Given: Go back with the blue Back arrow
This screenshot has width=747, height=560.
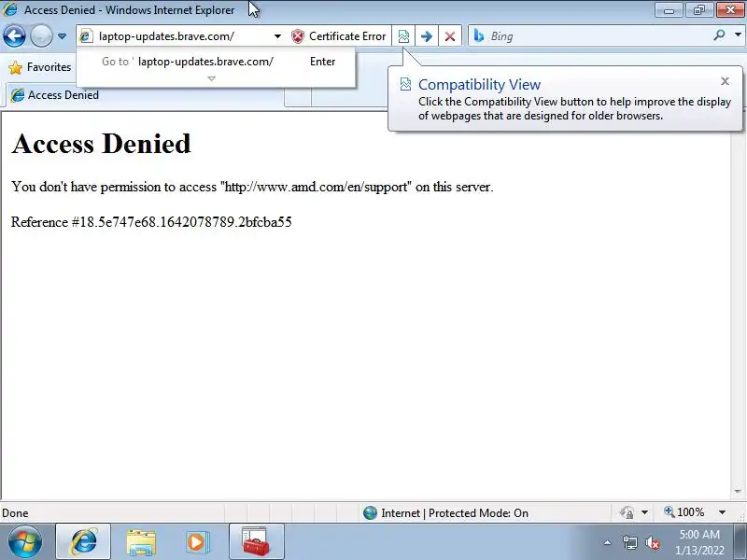Looking at the screenshot, I should 14,36.
